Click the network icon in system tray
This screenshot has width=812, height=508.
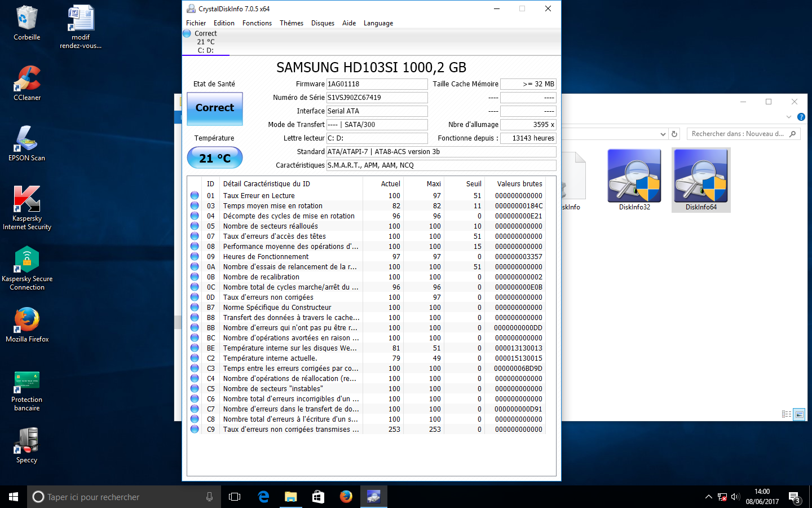(722, 497)
